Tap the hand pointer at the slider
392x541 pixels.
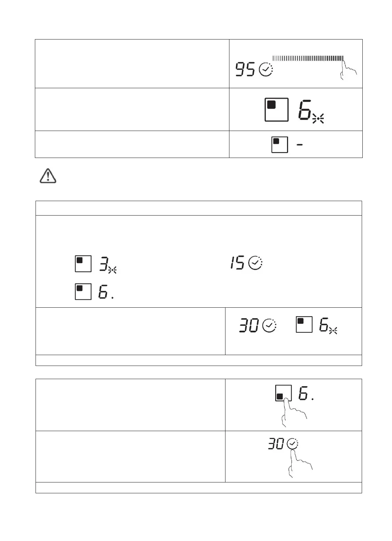tap(348, 70)
